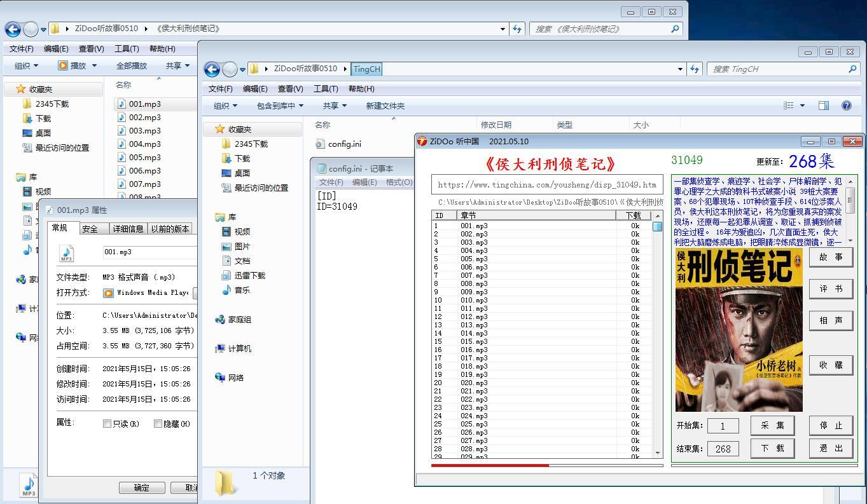Click the 相声 button in ZiDOo
Screen dimensions: 867x504
831,321
